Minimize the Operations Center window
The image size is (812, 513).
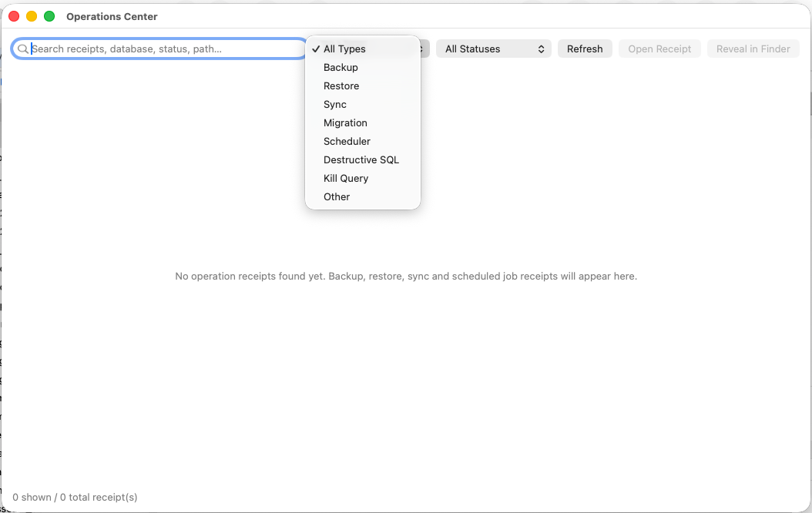tap(32, 17)
